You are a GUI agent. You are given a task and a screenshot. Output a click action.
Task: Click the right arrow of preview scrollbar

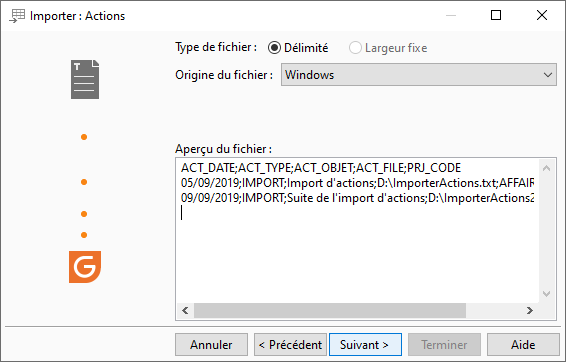pos(530,310)
